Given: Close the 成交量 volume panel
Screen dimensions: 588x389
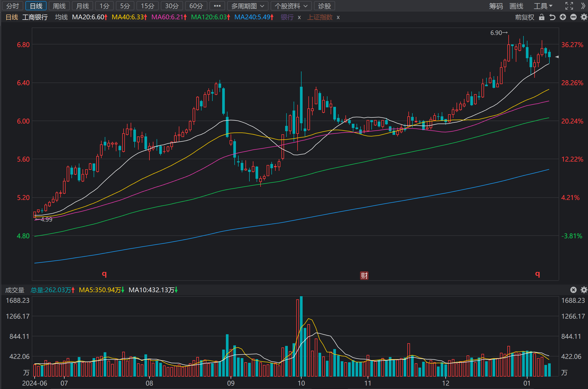Looking at the screenshot, I should click(573, 290).
